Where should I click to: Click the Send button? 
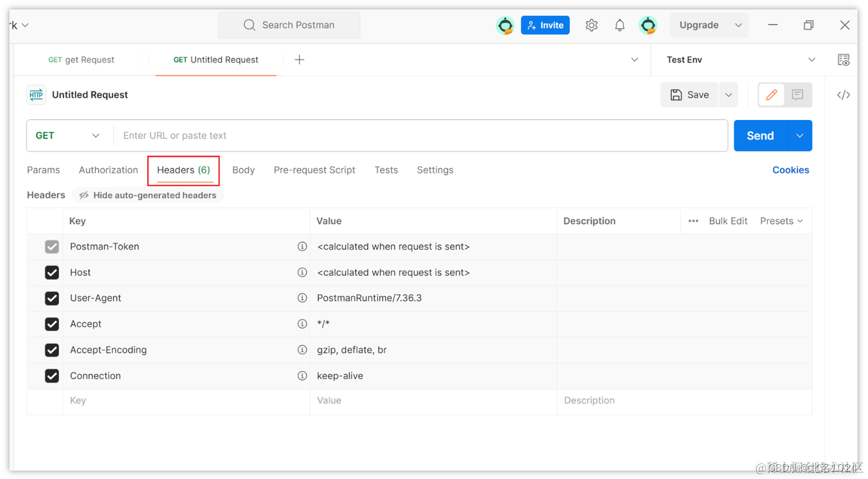click(x=760, y=136)
